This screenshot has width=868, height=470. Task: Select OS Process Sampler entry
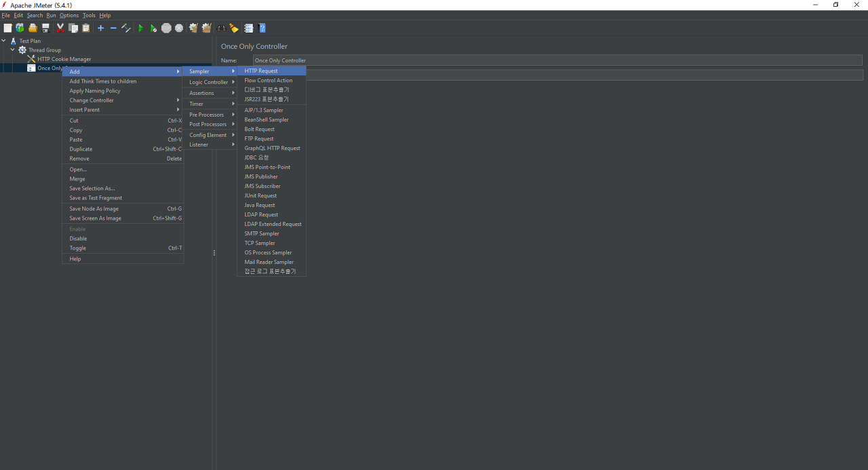tap(271, 252)
